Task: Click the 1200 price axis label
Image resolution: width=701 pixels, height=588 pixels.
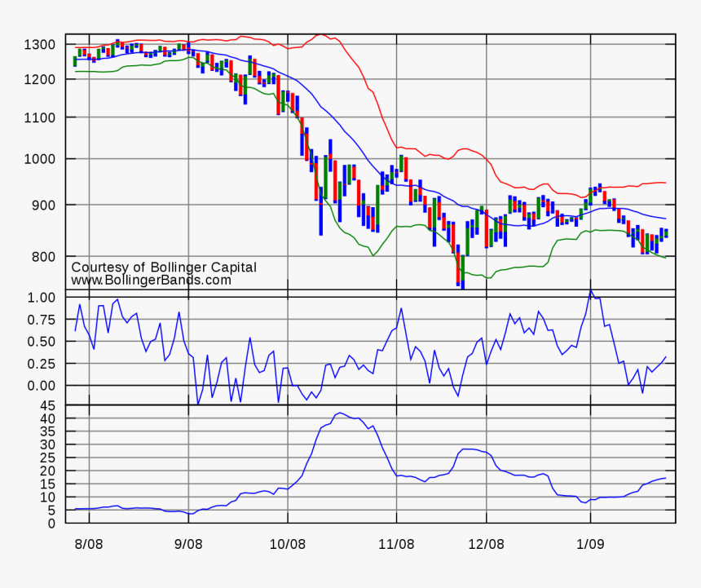Action: tap(40, 80)
